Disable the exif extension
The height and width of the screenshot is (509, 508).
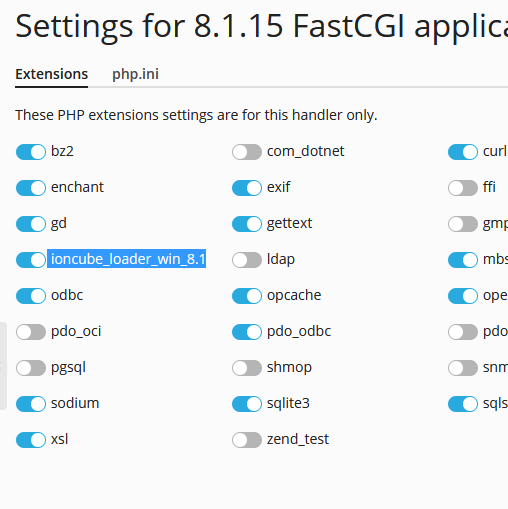point(247,188)
